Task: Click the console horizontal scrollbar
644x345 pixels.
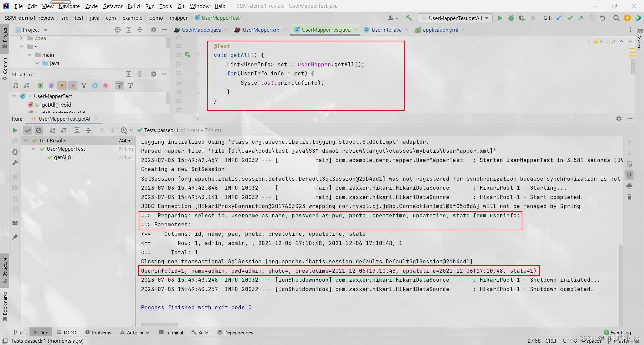Action: click(159, 325)
